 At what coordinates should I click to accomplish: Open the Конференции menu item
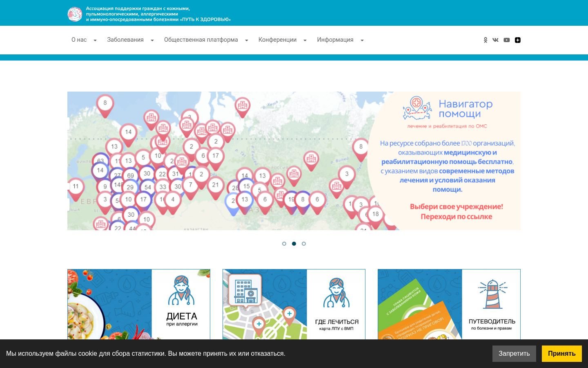pos(278,40)
